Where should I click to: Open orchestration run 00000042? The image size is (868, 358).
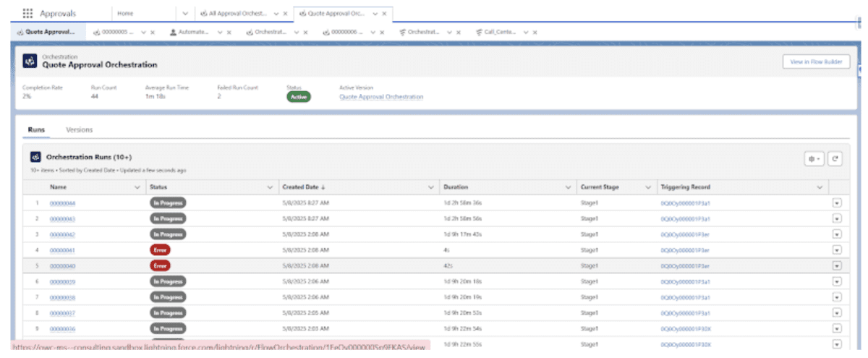[x=62, y=234]
